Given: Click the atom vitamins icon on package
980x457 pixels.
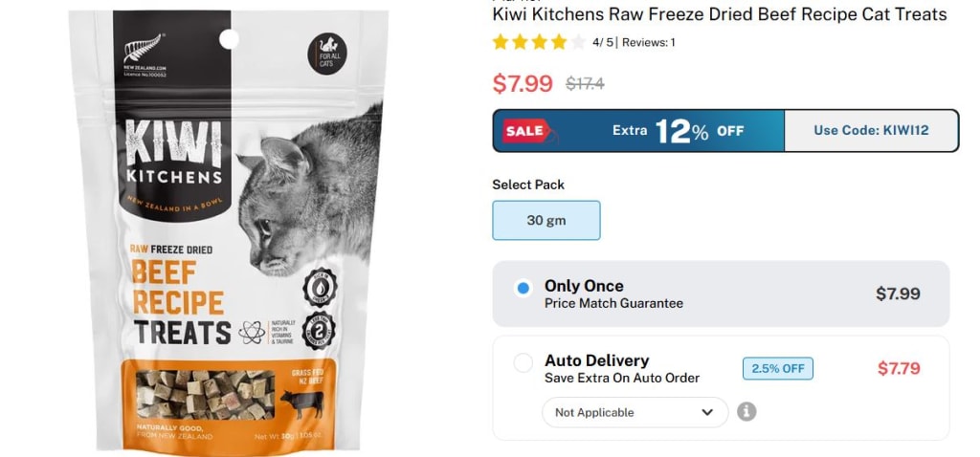Looking at the screenshot, I should (x=252, y=333).
